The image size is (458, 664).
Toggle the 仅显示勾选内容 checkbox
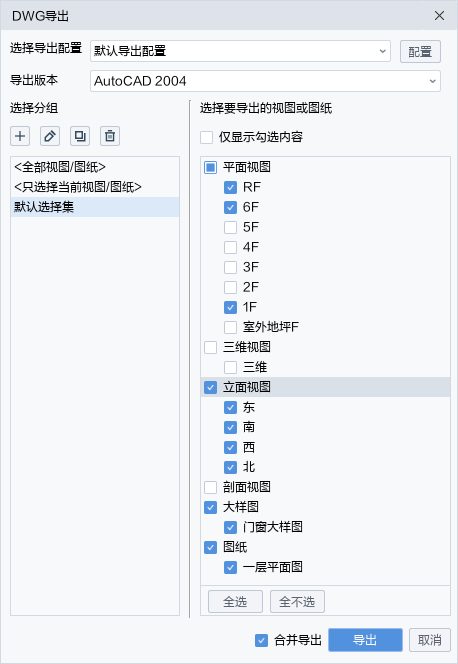tap(207, 137)
